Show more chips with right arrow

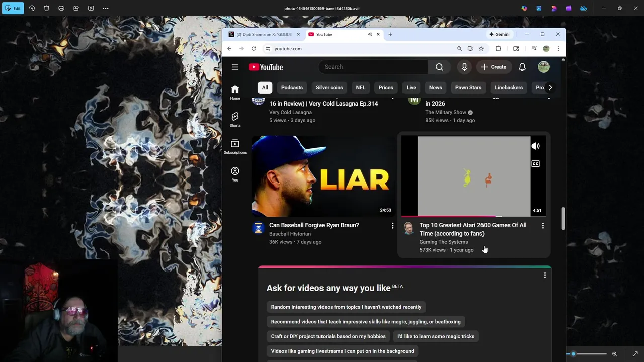click(550, 87)
